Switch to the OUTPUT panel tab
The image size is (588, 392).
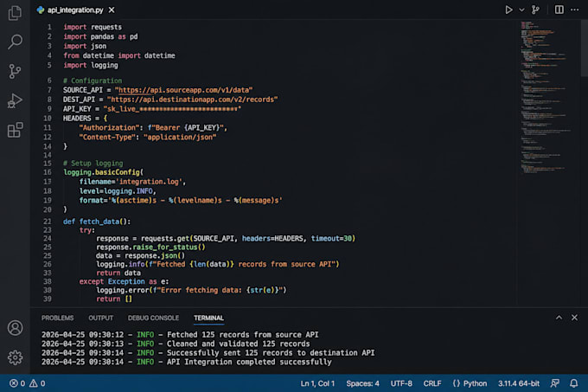100,318
